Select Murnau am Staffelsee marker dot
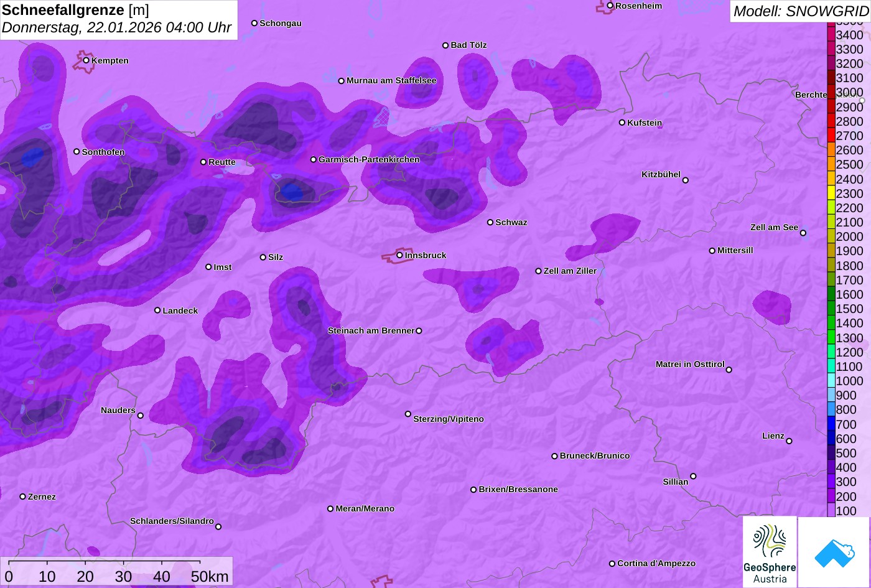Screen dimensions: 871x588 click(342, 81)
